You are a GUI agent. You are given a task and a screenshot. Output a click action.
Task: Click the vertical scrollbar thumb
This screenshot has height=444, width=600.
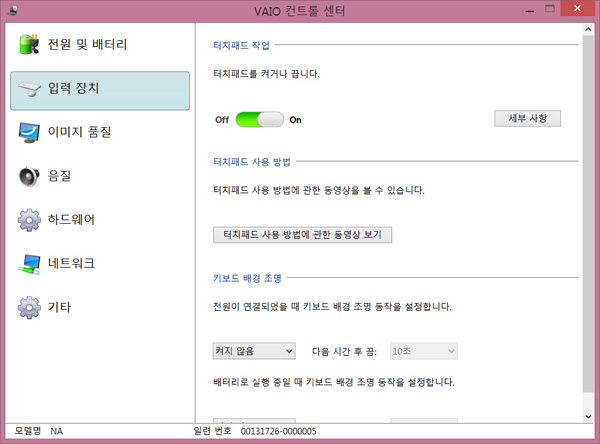[x=588, y=214]
